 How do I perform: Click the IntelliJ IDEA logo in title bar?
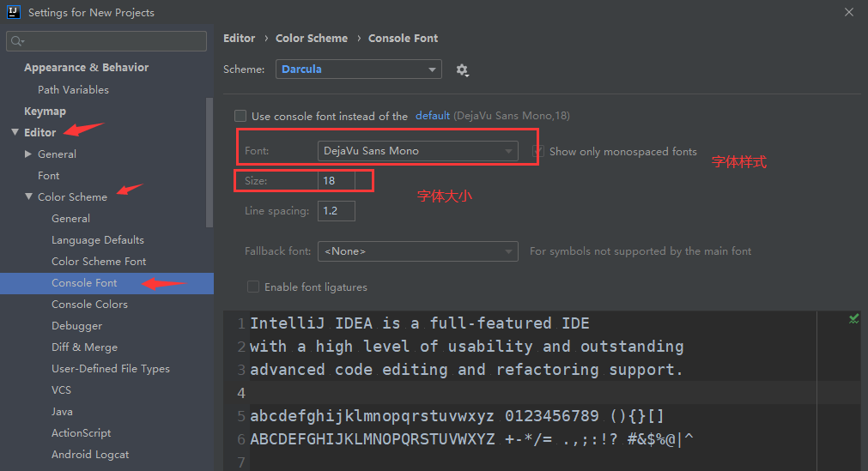13,12
